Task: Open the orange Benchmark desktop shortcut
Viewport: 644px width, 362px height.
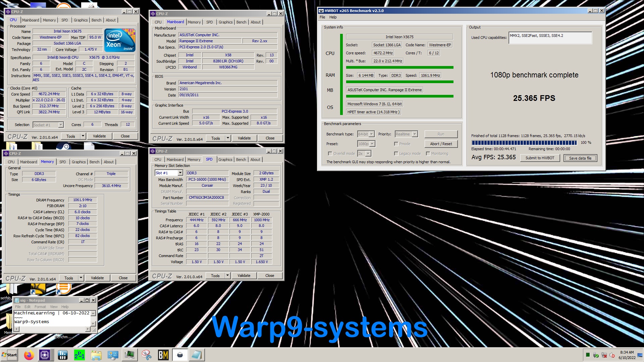Action: click(63, 289)
